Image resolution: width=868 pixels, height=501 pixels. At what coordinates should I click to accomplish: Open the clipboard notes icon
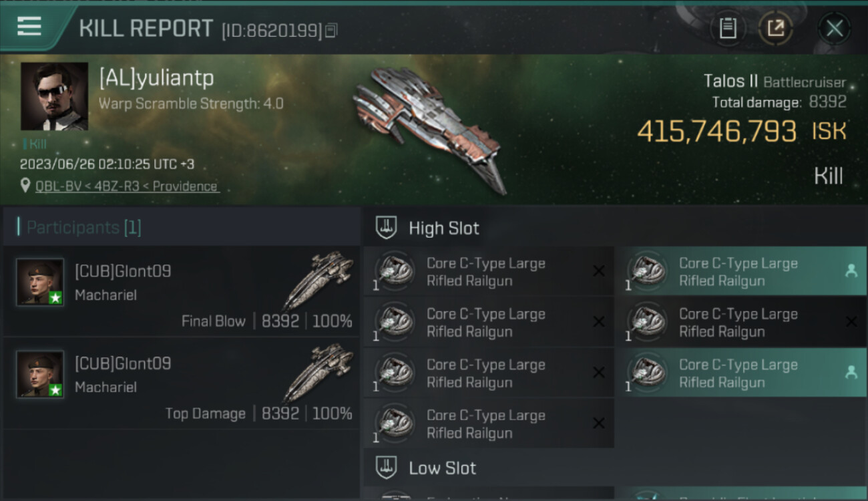(x=728, y=29)
